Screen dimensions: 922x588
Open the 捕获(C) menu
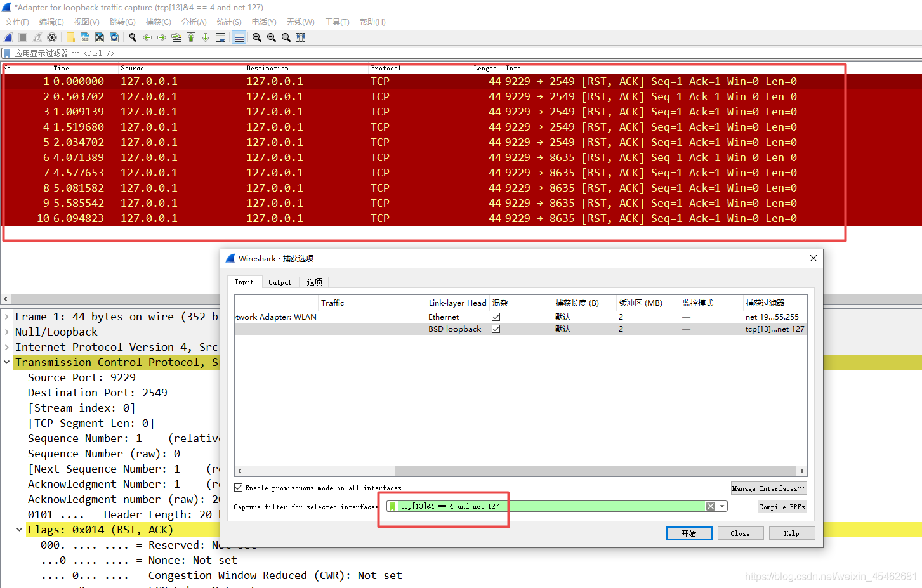158,22
